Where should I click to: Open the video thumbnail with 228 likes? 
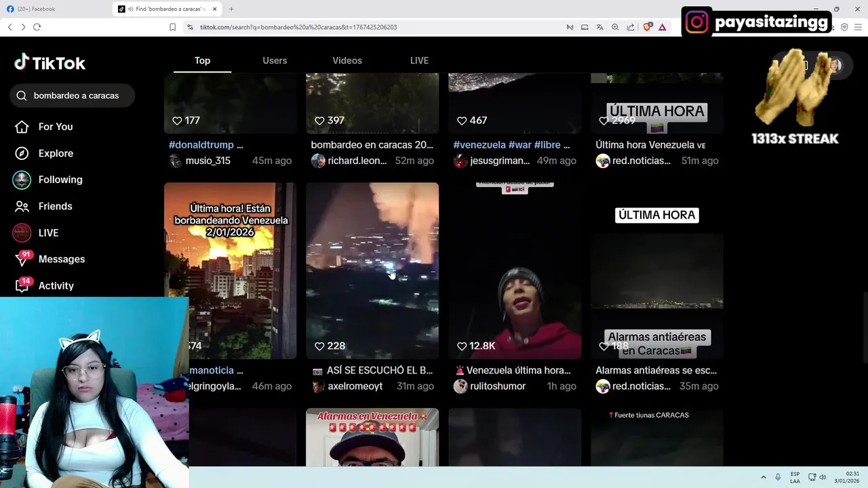(x=372, y=270)
